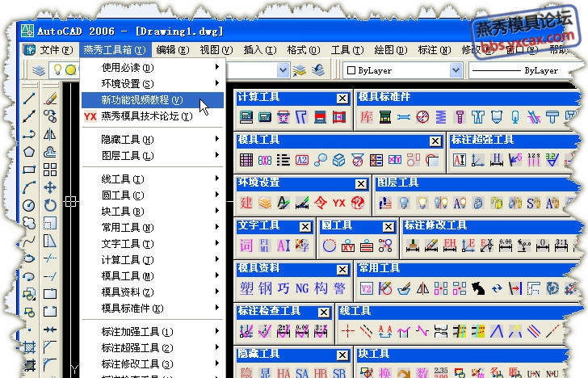Click the 库 icon in 模具标准件
The width and height of the screenshot is (588, 378).
(x=366, y=117)
